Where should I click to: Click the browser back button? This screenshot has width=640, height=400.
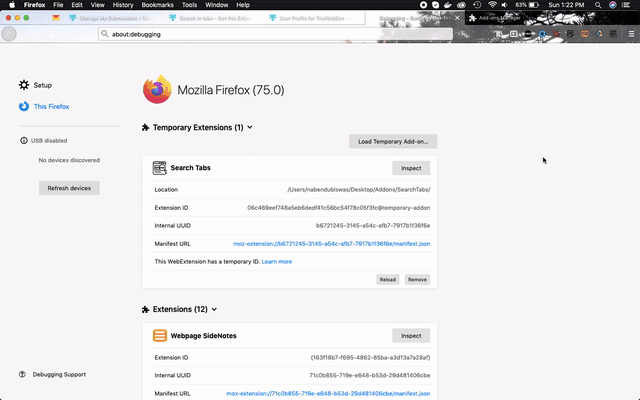[9, 34]
